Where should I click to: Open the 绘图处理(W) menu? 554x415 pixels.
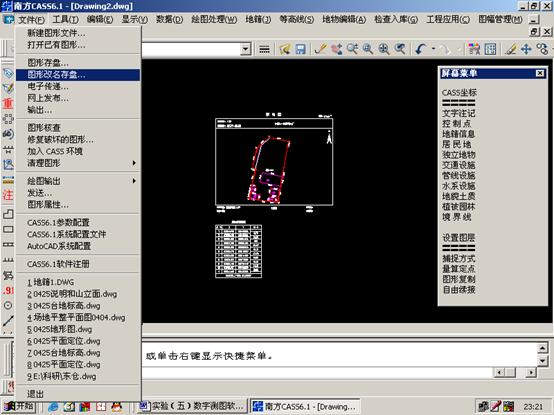214,19
